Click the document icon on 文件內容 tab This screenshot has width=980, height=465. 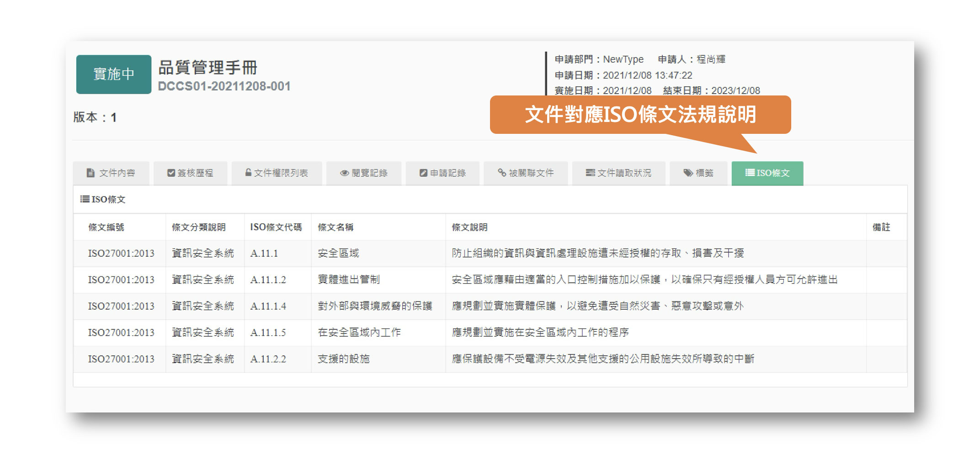pyautogui.click(x=91, y=173)
